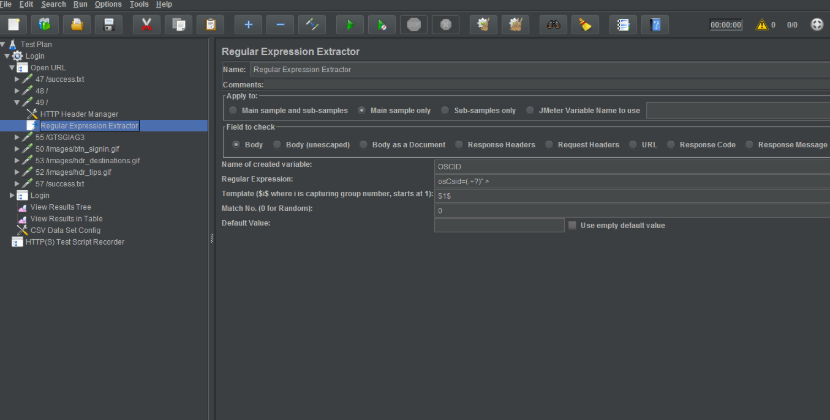Click the warning triangle error counter
This screenshot has height=420, width=830.
pyautogui.click(x=761, y=24)
